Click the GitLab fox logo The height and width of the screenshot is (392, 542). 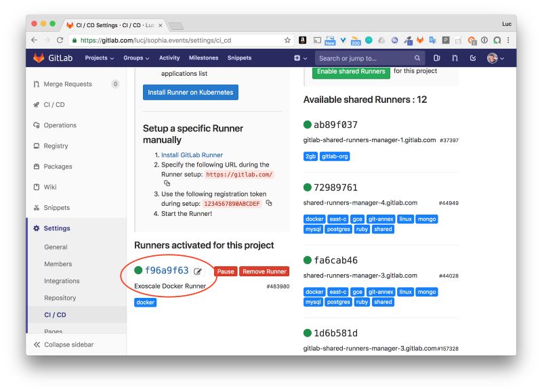click(x=39, y=58)
